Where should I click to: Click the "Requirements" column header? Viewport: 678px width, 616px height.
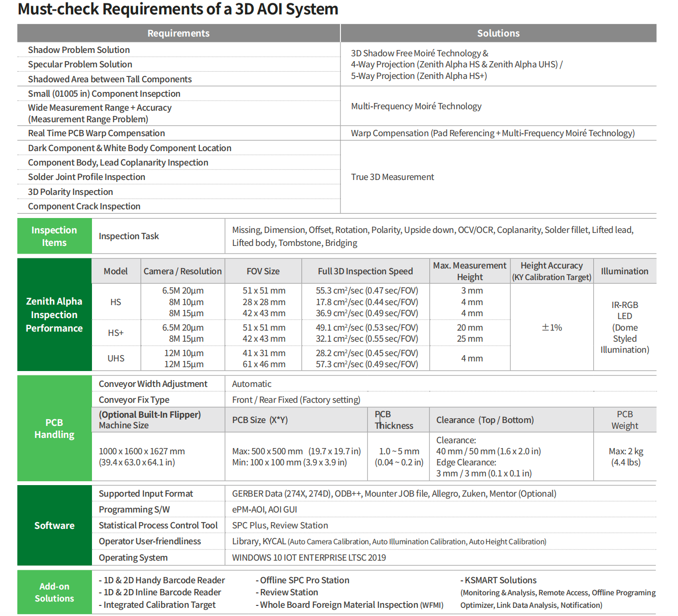pos(178,33)
